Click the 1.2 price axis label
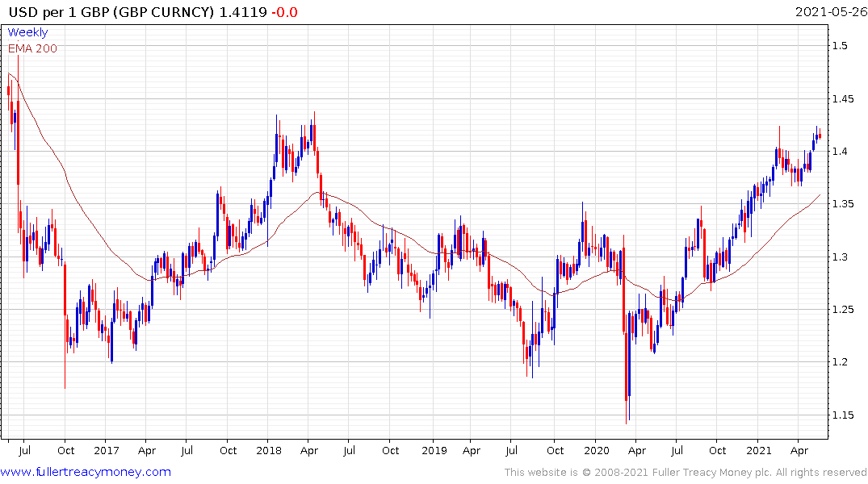This screenshot has width=868, height=484. (x=840, y=362)
